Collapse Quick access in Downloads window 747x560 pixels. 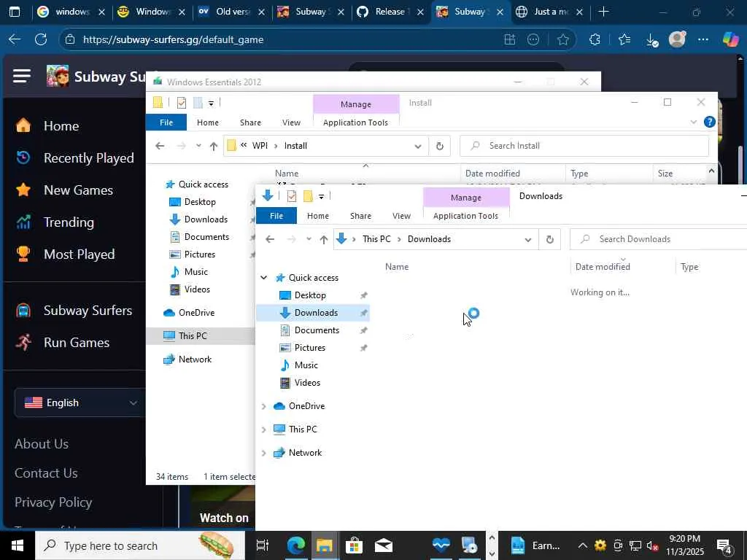[263, 278]
